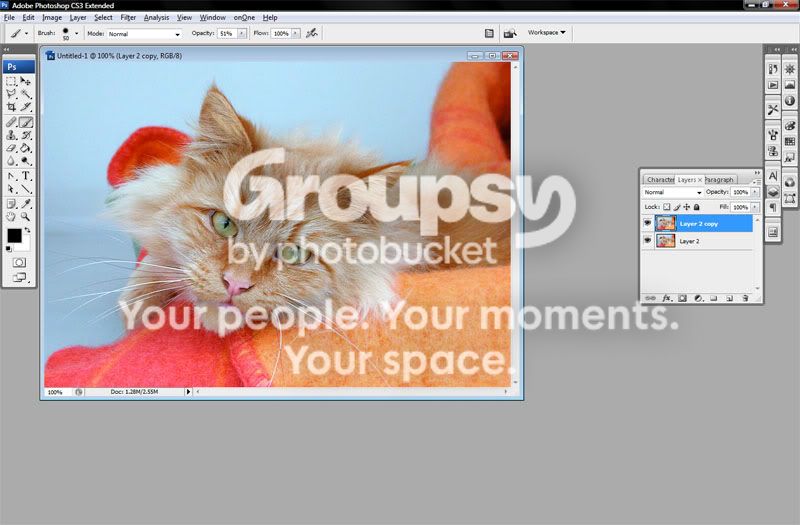Open the History panel from the dock
Screen dimensions: 800x525
pos(773,69)
